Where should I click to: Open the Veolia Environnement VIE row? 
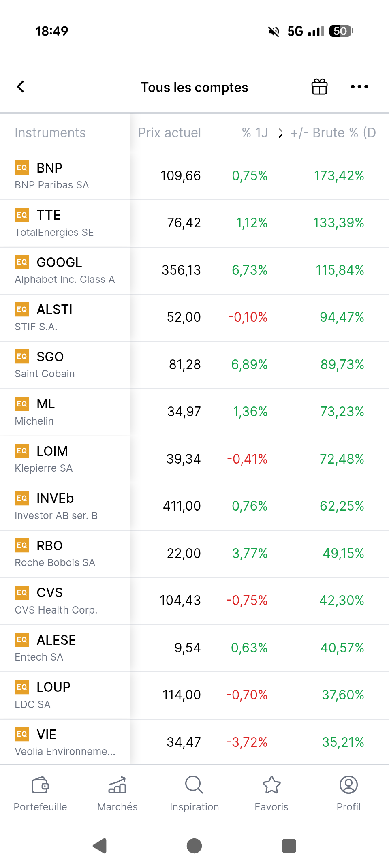point(194,742)
